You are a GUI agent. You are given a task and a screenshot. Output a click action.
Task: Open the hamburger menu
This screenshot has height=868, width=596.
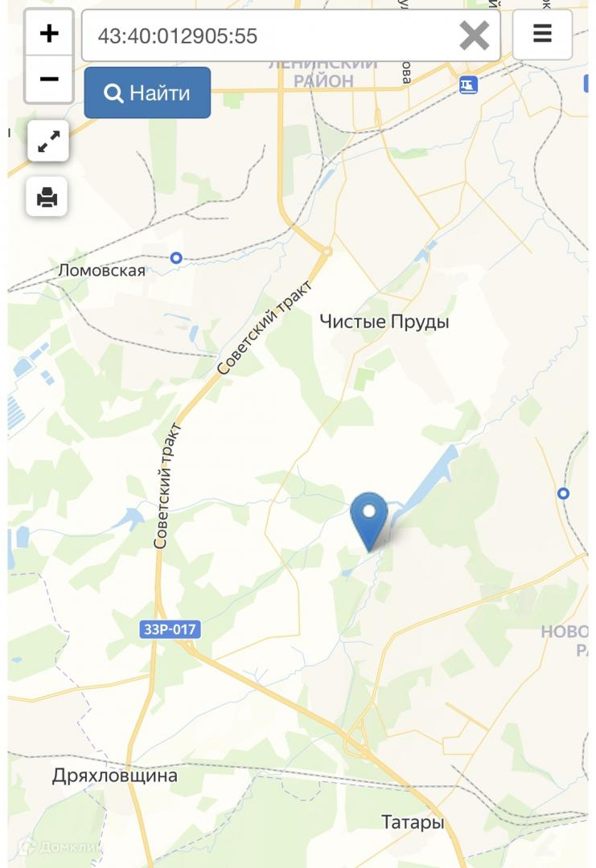point(542,34)
